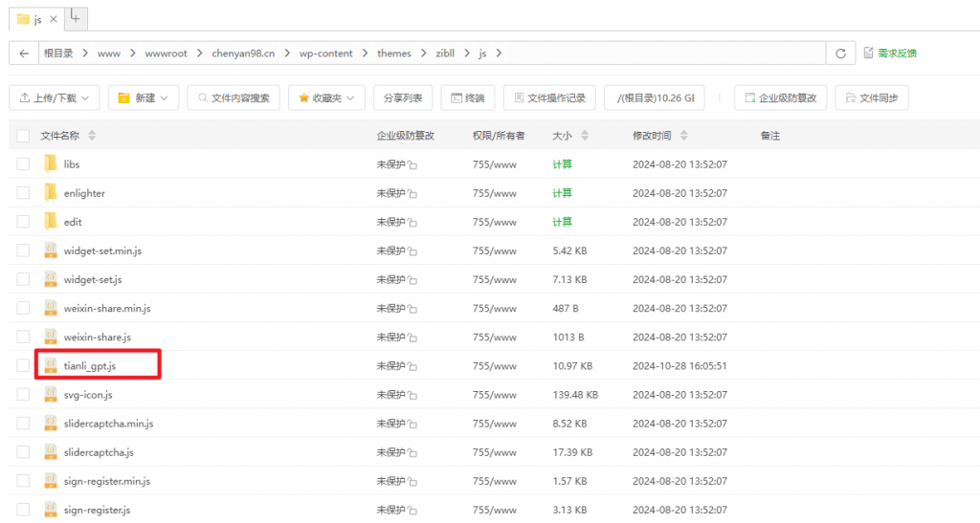Click the widget-set.min.js file icon

tap(51, 251)
